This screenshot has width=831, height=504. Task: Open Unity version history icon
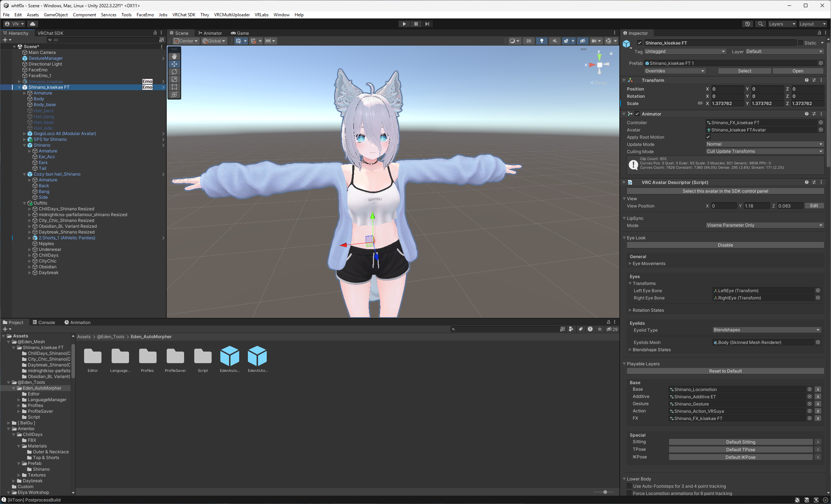click(747, 24)
